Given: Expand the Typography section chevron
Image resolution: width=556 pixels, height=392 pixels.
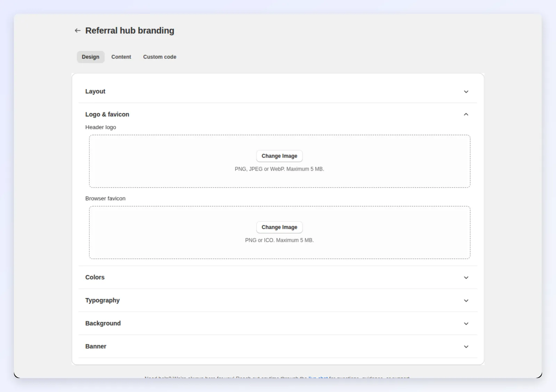Looking at the screenshot, I should pyautogui.click(x=466, y=301).
